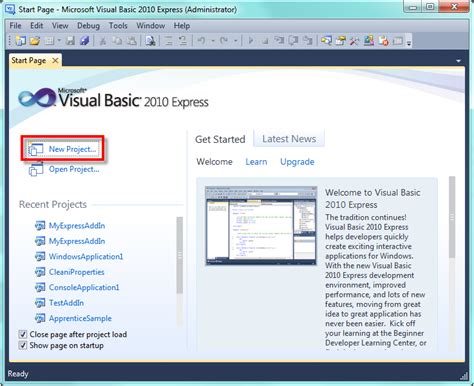
Task: Click the Step Out debug icon
Action: click(308, 41)
